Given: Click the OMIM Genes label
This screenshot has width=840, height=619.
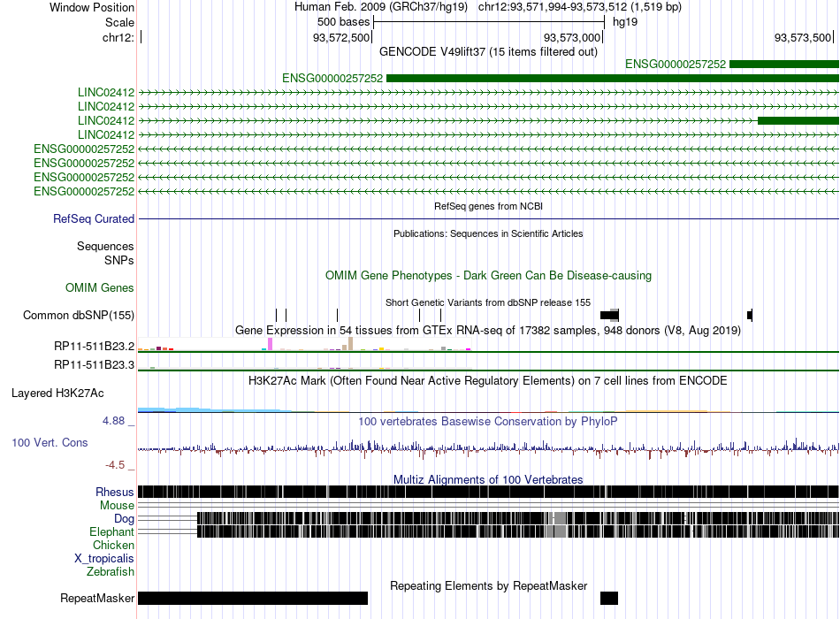Looking at the screenshot, I should point(100,287).
